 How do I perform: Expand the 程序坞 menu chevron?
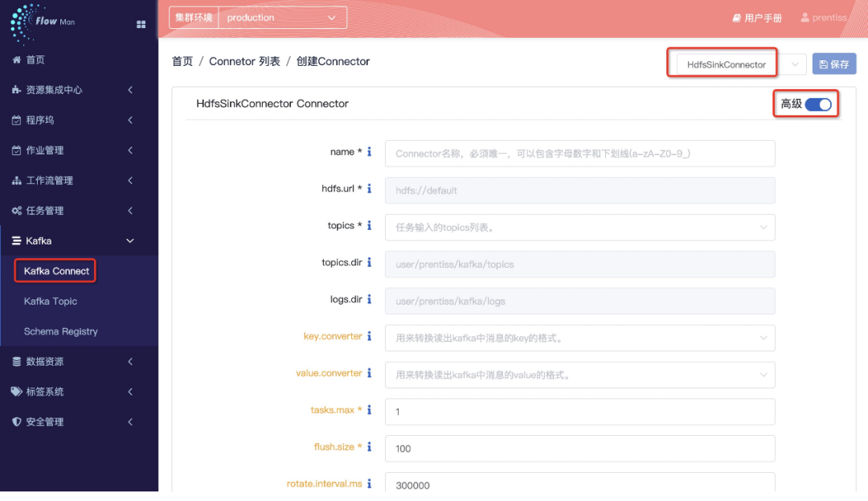pos(130,120)
